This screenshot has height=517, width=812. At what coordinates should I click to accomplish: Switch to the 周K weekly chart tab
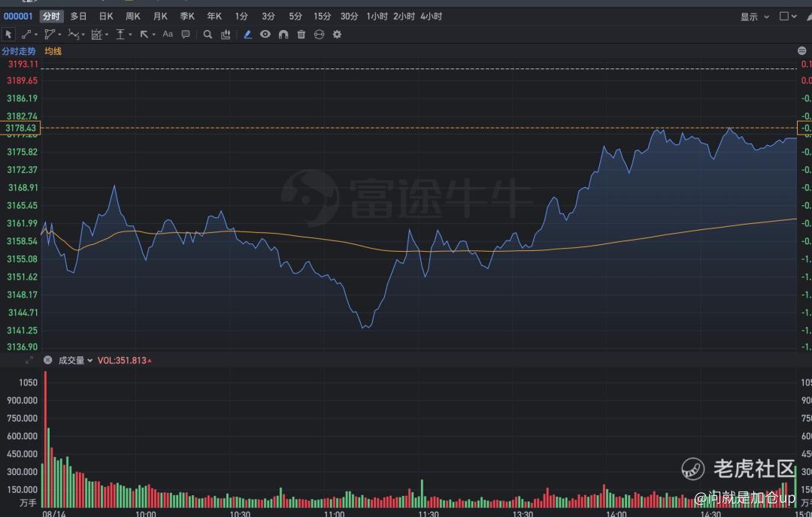tap(132, 17)
